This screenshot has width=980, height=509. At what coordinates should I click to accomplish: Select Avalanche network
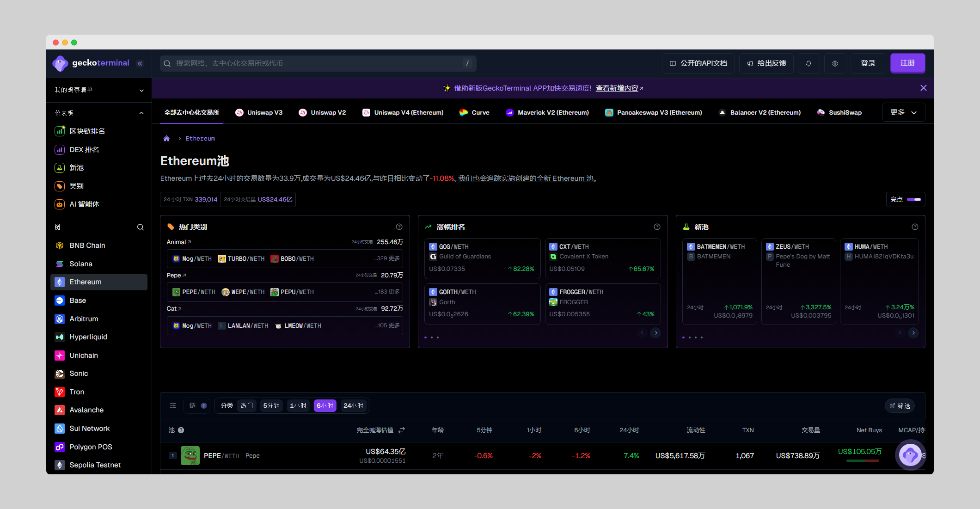[x=99, y=410]
